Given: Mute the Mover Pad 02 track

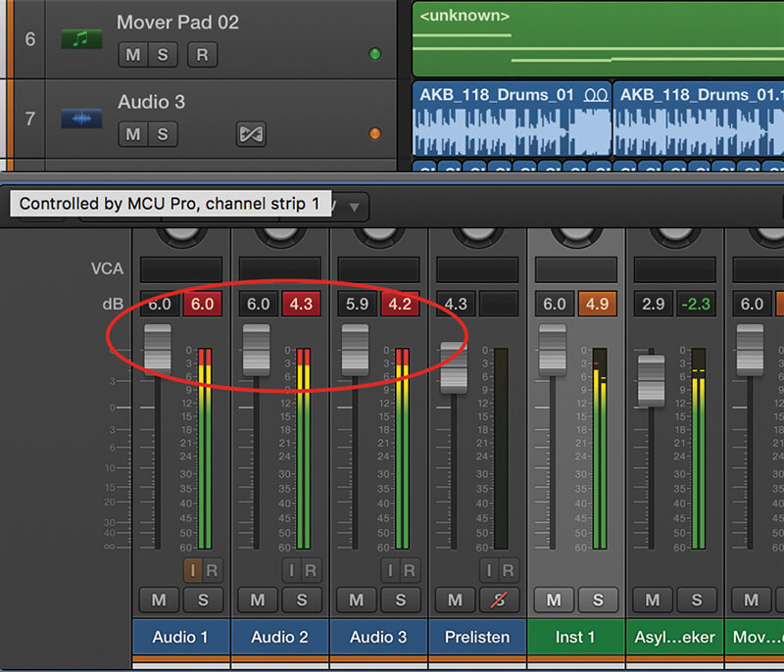Looking at the screenshot, I should coord(133,55).
